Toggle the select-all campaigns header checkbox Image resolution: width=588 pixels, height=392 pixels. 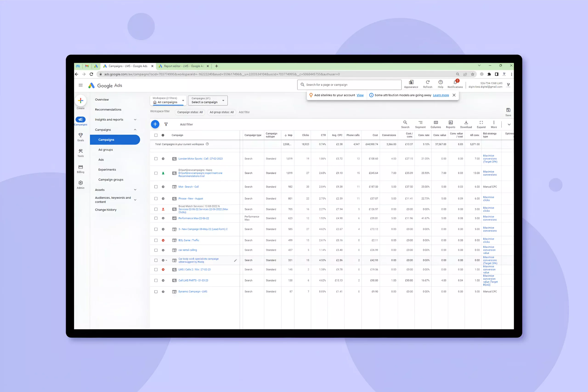(x=156, y=135)
